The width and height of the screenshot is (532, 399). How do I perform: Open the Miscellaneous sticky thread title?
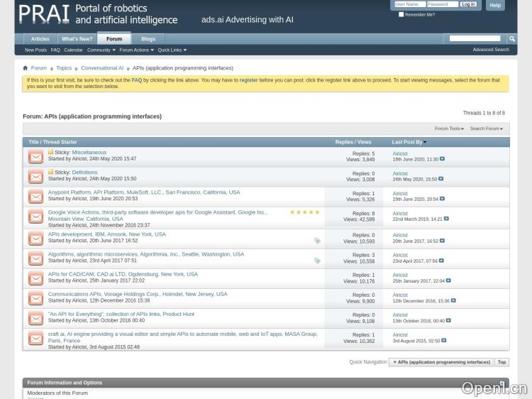pos(89,153)
